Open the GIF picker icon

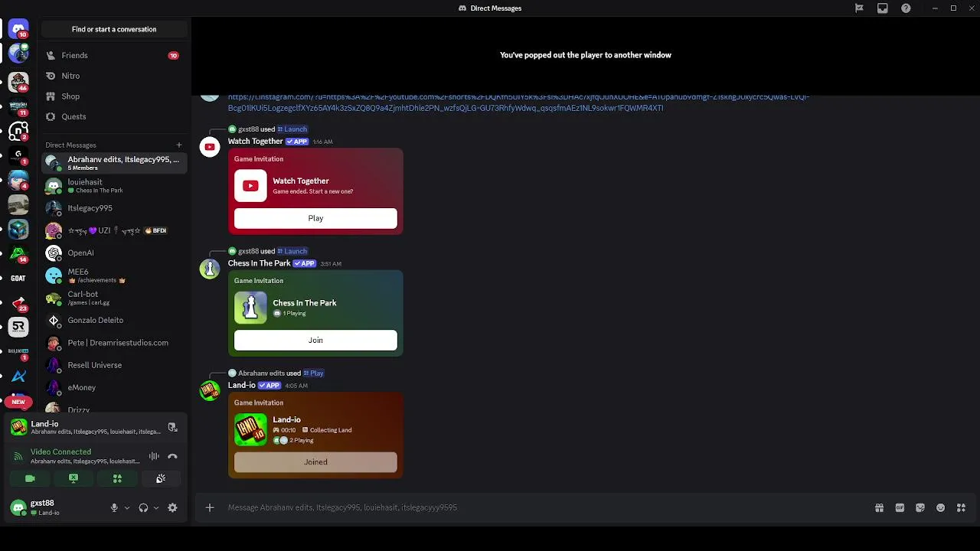900,507
